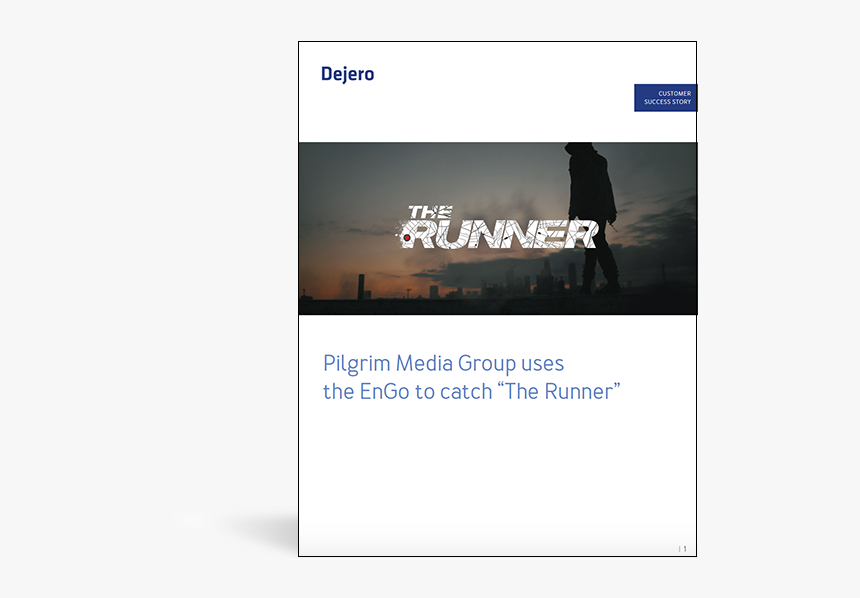
Task: Select the Dejero wordmark letter D
Action: click(x=328, y=73)
